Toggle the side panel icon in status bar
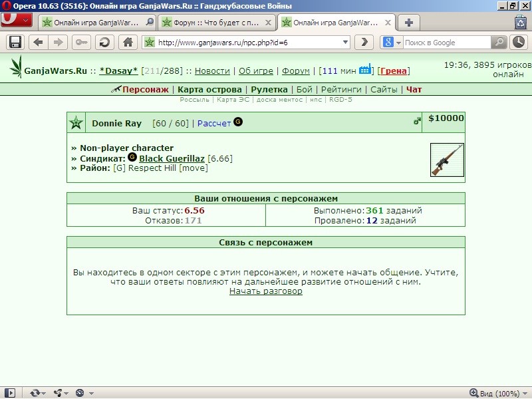532x399 pixels. (x=10, y=393)
